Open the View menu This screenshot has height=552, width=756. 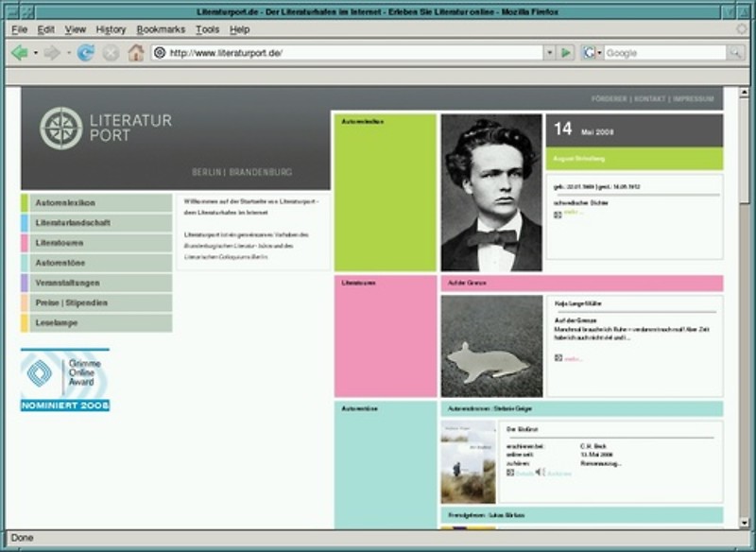76,29
